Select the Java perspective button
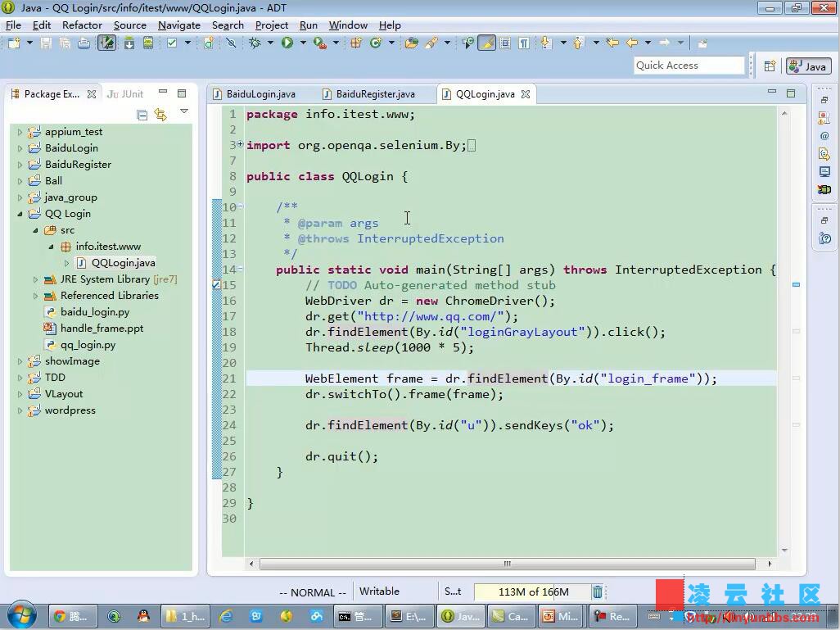840x630 pixels. pyautogui.click(x=809, y=66)
